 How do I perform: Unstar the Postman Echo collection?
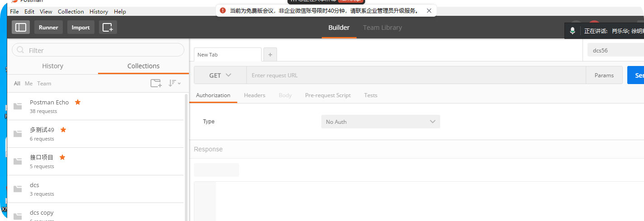pos(78,102)
